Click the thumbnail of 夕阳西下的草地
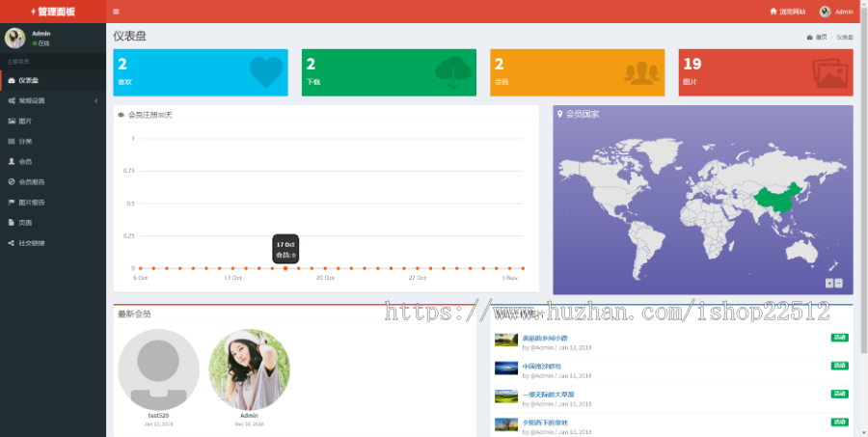 point(506,424)
